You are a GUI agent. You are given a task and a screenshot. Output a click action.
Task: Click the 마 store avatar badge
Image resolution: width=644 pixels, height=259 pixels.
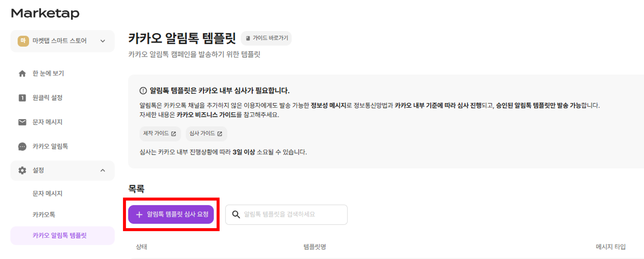point(23,41)
